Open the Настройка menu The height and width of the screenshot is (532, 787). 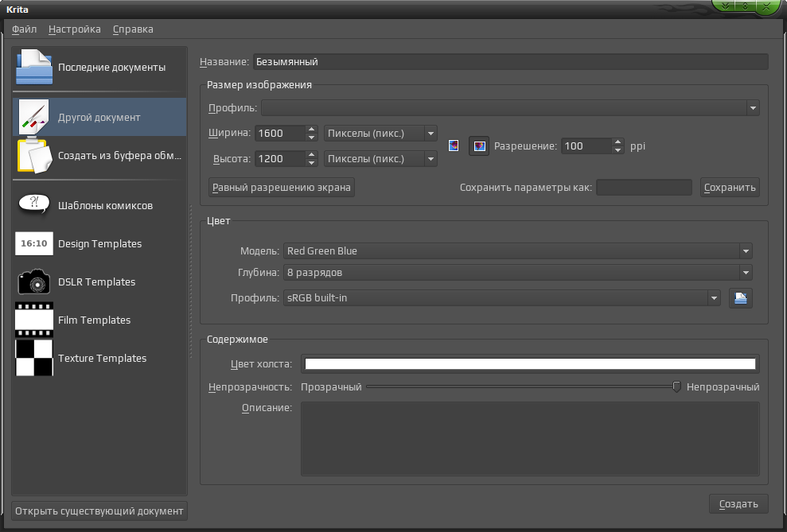click(x=74, y=29)
